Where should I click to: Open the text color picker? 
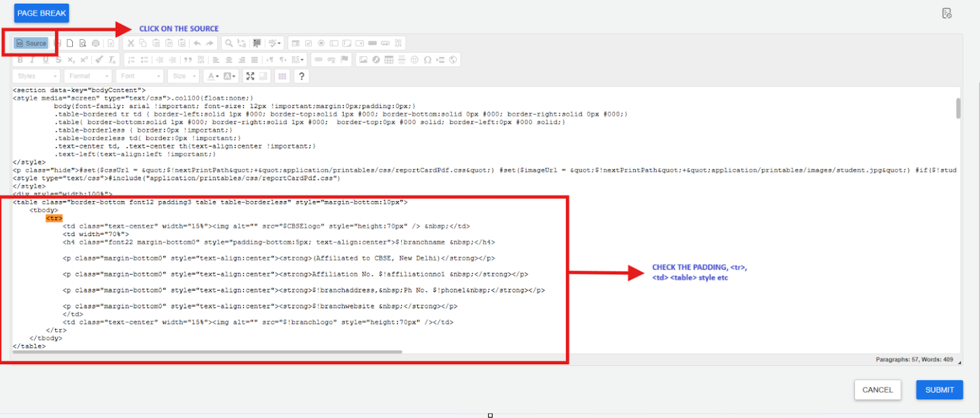pyautogui.click(x=213, y=76)
